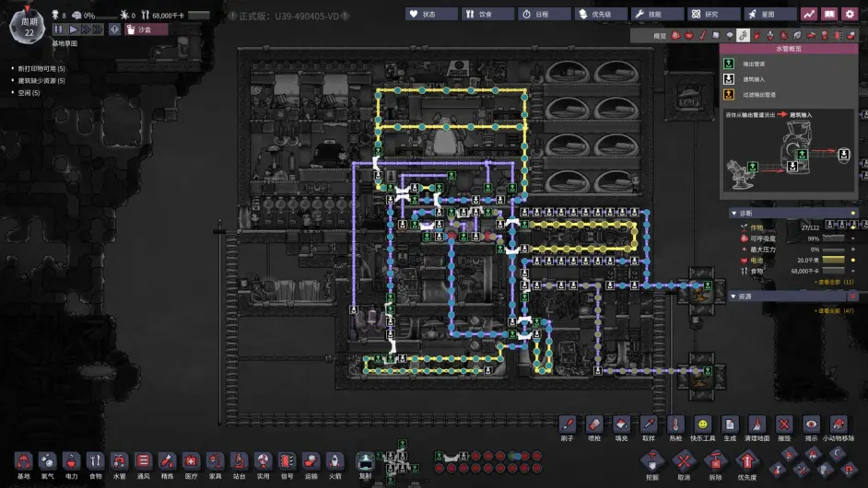The image size is (868, 488).
Task: Open the 电池 battery diagnostic row
Action: [798, 260]
